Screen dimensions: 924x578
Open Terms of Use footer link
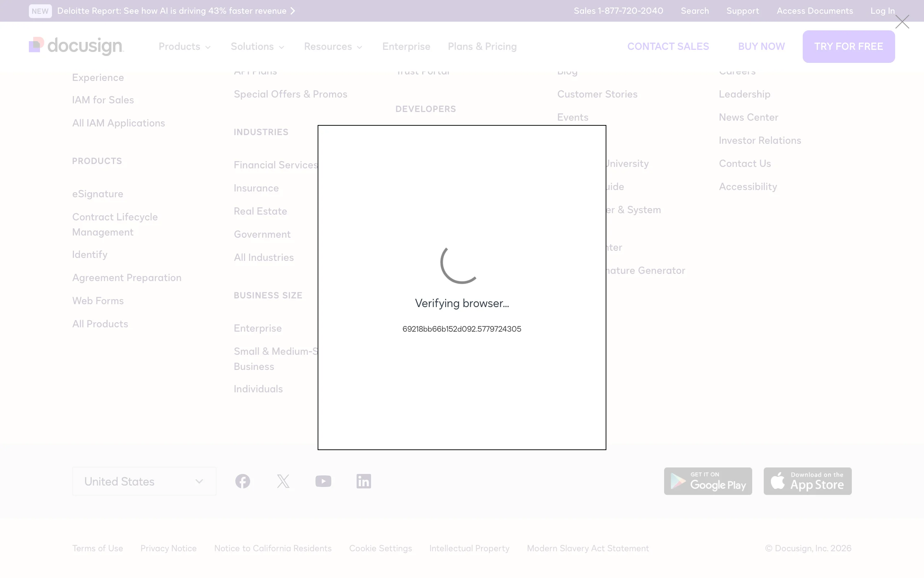pos(97,548)
